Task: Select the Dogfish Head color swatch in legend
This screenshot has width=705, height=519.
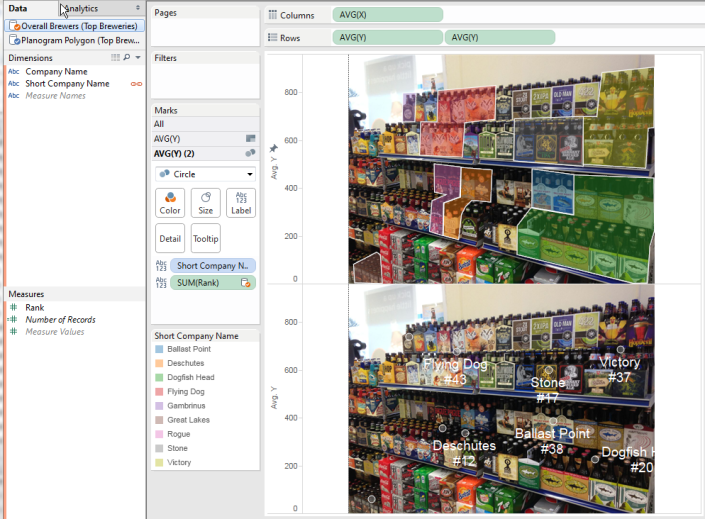Action: click(x=159, y=377)
